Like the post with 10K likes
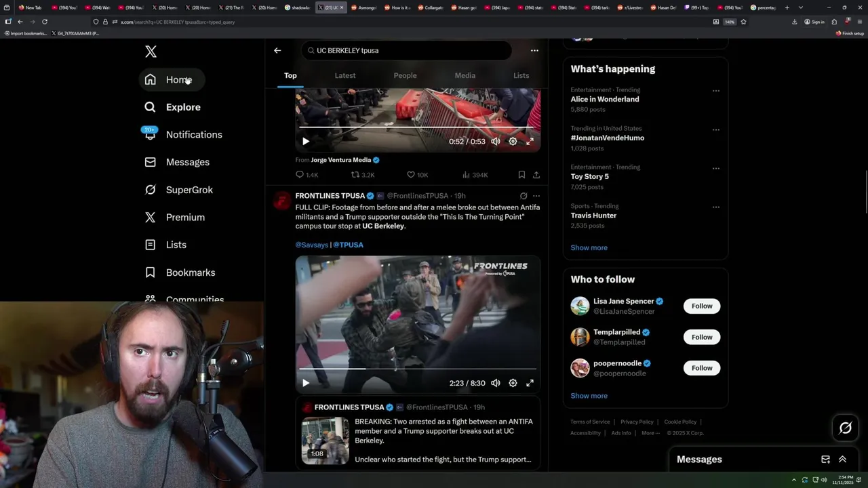 pos(417,175)
